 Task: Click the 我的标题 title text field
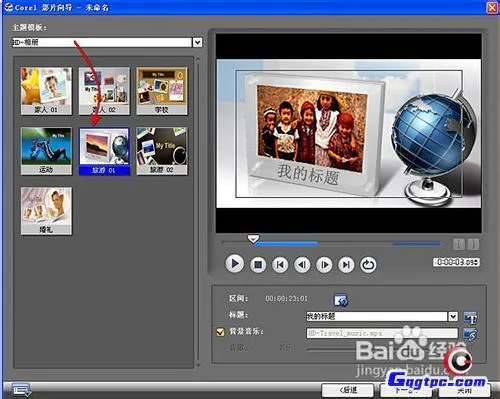(x=377, y=316)
